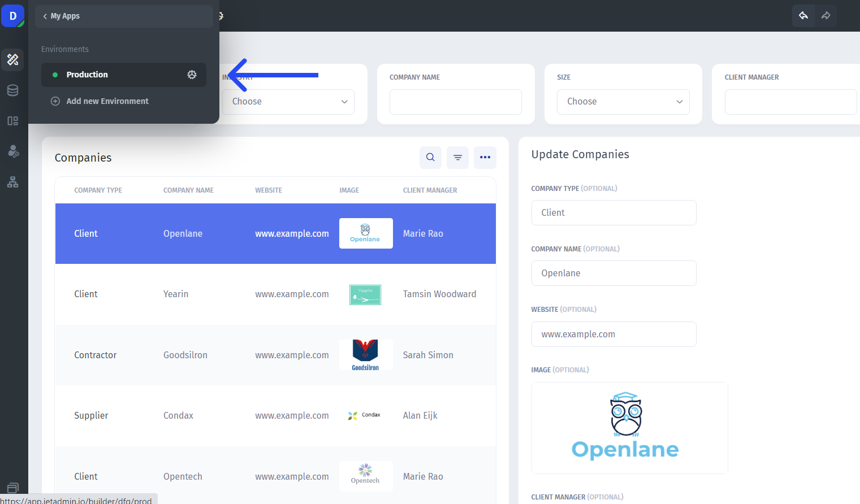Expand the Industry Choose dropdown
This screenshot has width=860, height=504.
(x=288, y=102)
